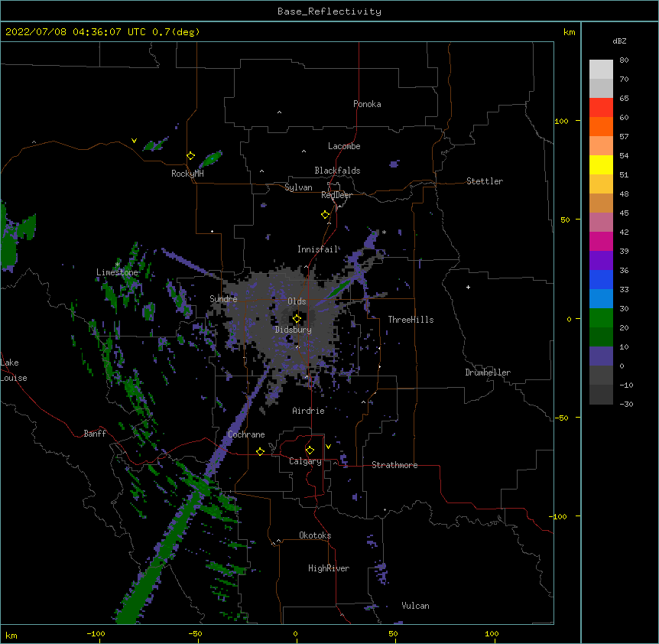Click the Ponoka label
Viewport: 659px width, 644px height.
coord(367,104)
